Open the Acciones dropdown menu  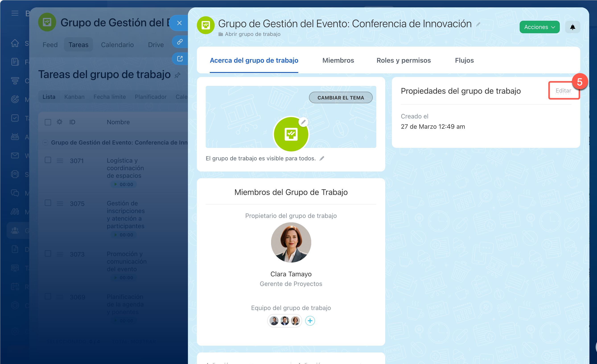539,27
